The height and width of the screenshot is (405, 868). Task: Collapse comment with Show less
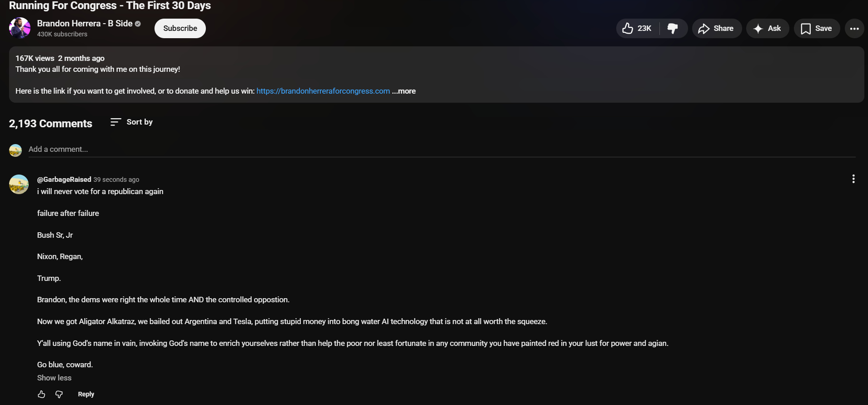point(54,378)
